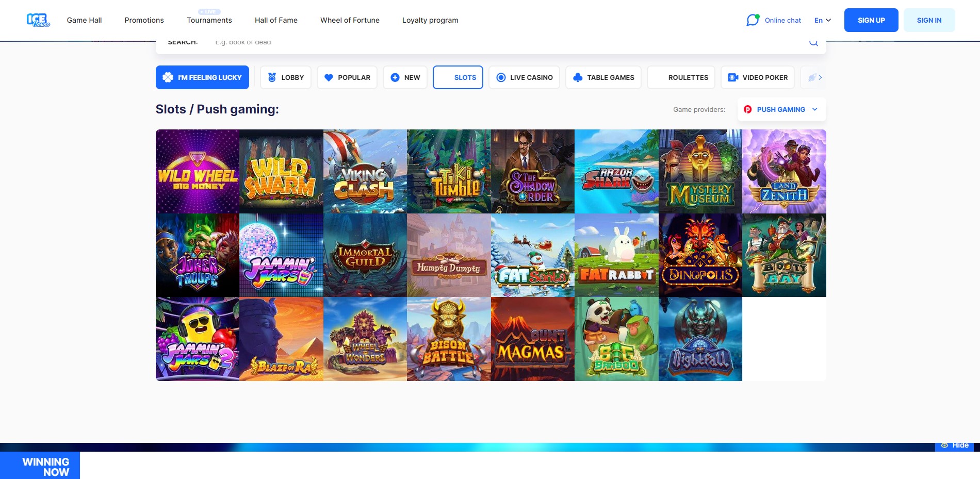Open the Fat Rabbit game
The height and width of the screenshot is (479, 980).
616,255
